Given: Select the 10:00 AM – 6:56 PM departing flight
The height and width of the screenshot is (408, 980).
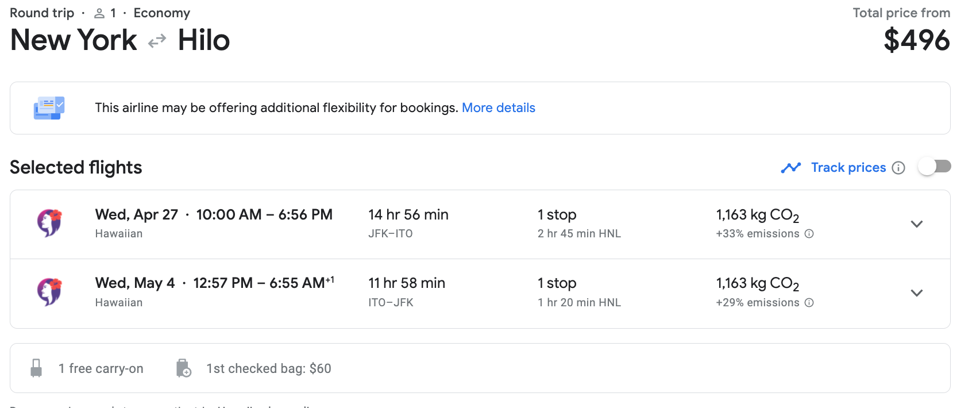Looking at the screenshot, I should (x=264, y=215).
